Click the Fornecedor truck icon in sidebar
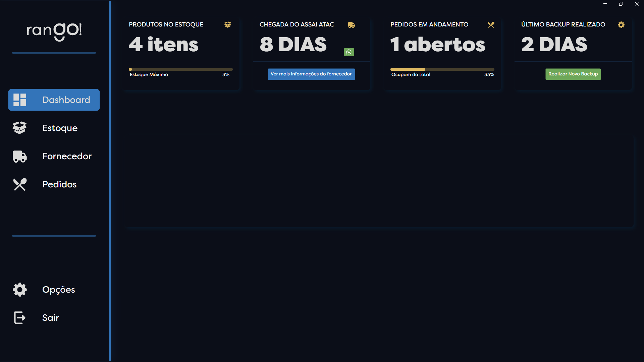 pyautogui.click(x=19, y=156)
